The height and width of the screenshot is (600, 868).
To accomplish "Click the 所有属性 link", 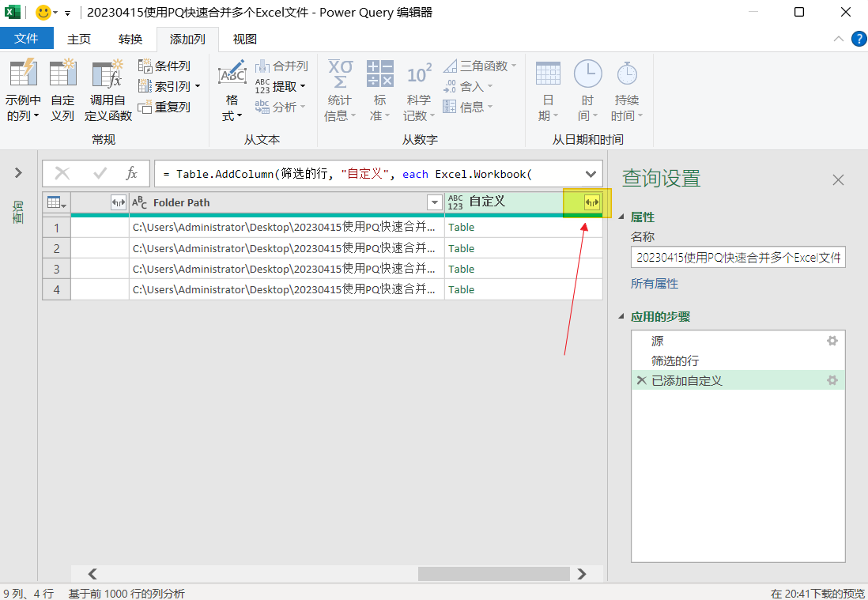I will 655,284.
